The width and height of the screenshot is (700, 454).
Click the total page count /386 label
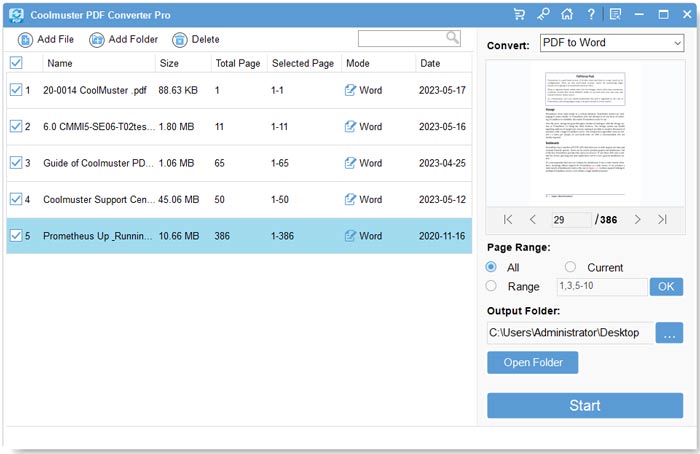606,220
